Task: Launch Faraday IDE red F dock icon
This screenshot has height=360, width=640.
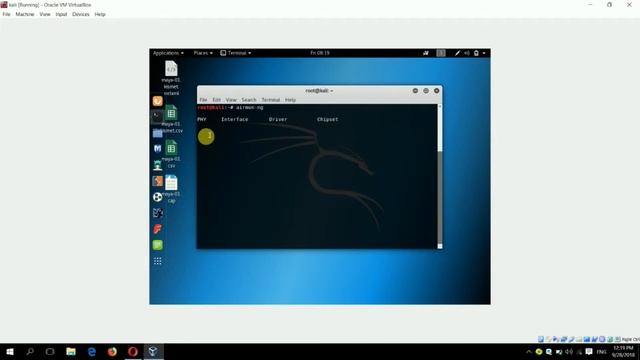Action: [158, 229]
